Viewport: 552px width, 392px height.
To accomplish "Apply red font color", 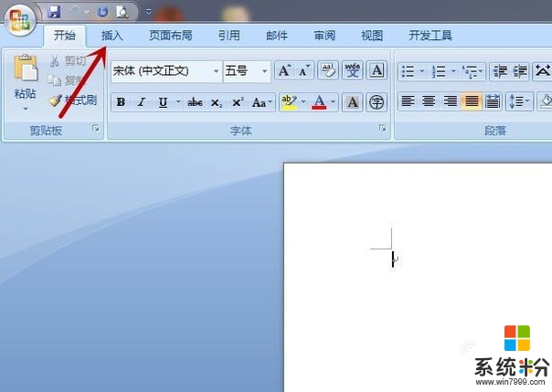I will coord(319,102).
